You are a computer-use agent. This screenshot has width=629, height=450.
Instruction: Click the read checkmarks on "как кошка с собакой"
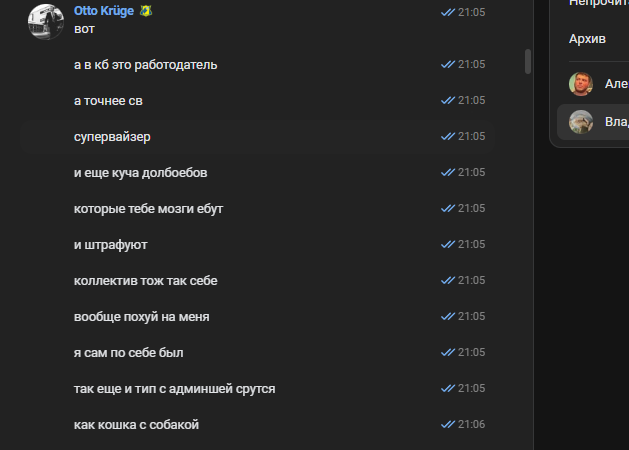click(x=448, y=425)
